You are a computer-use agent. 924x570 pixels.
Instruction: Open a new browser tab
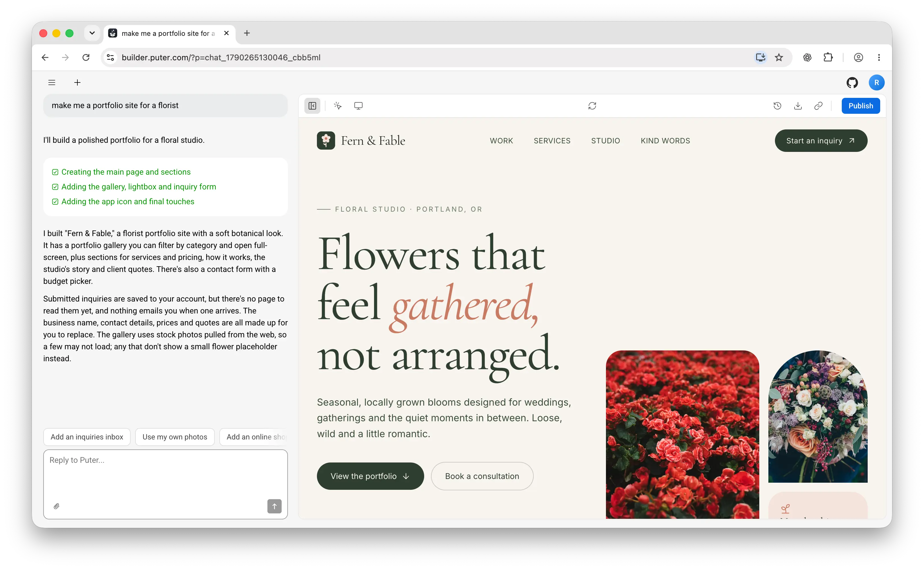(x=247, y=33)
